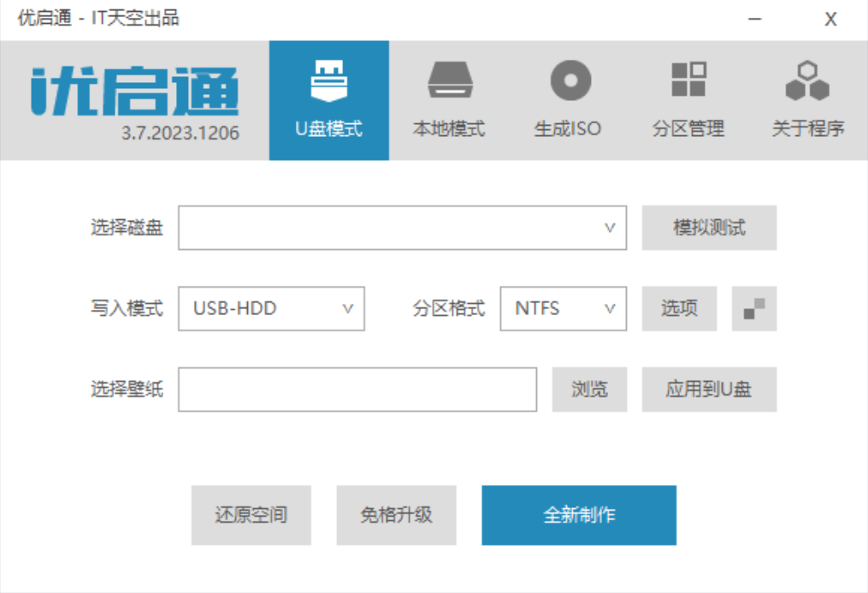Open the 写入模式 USB-HDD dropdown
The image size is (868, 593).
tap(271, 308)
